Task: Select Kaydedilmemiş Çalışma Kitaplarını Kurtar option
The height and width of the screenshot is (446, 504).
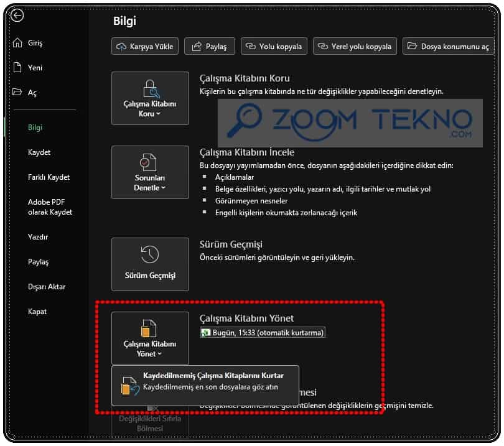Action: [205, 381]
